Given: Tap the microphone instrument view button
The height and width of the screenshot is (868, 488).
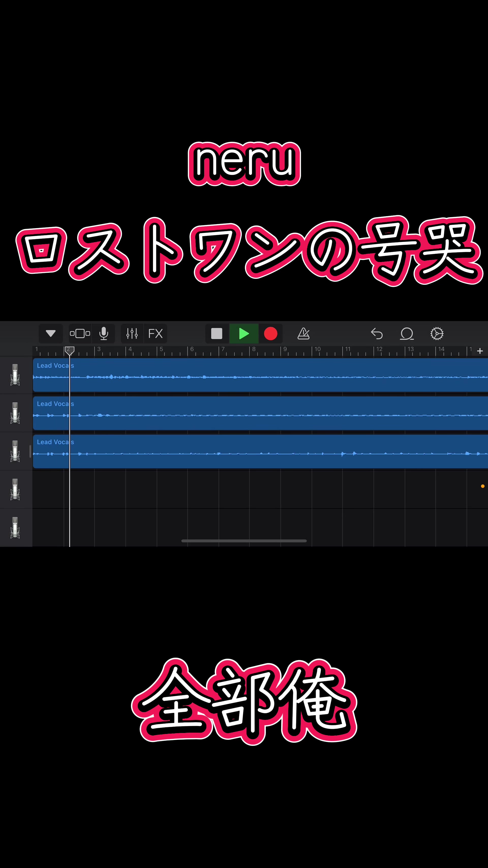Looking at the screenshot, I should pos(104,334).
